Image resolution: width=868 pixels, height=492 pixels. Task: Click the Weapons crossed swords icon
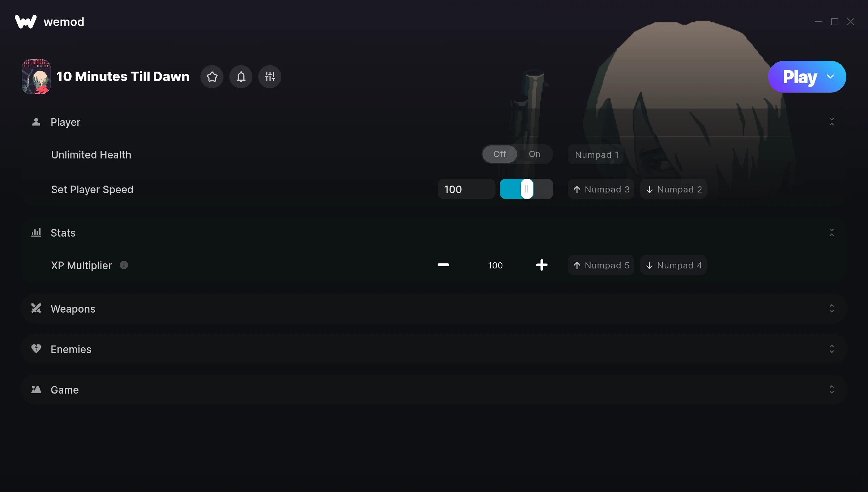click(x=36, y=308)
